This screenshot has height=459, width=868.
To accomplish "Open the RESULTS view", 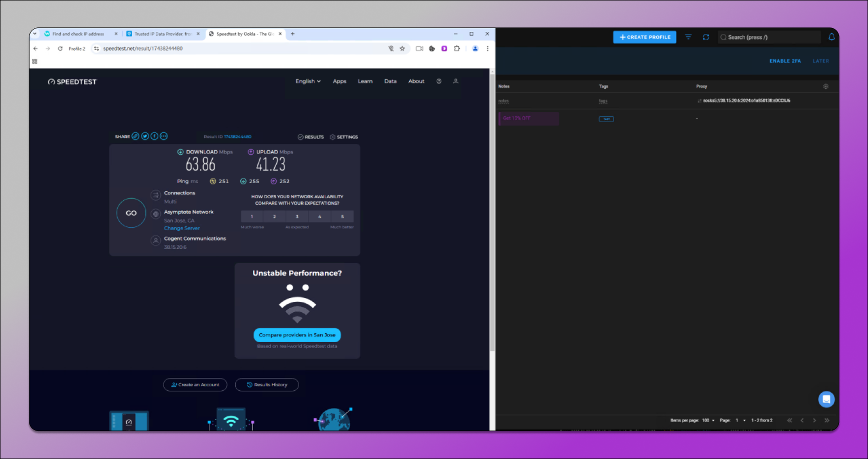I will tap(310, 137).
